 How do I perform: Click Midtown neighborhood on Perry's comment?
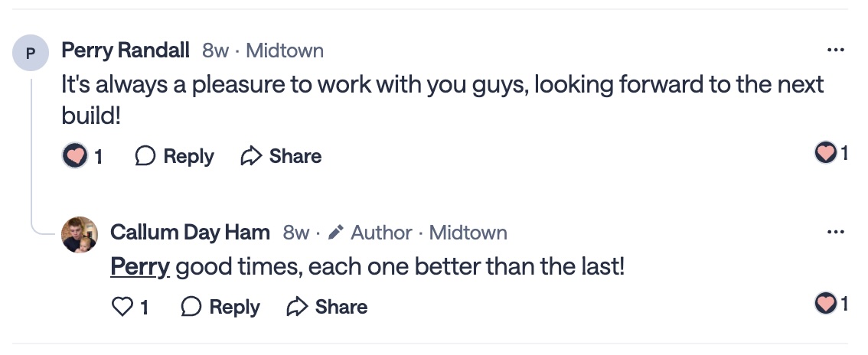[285, 50]
